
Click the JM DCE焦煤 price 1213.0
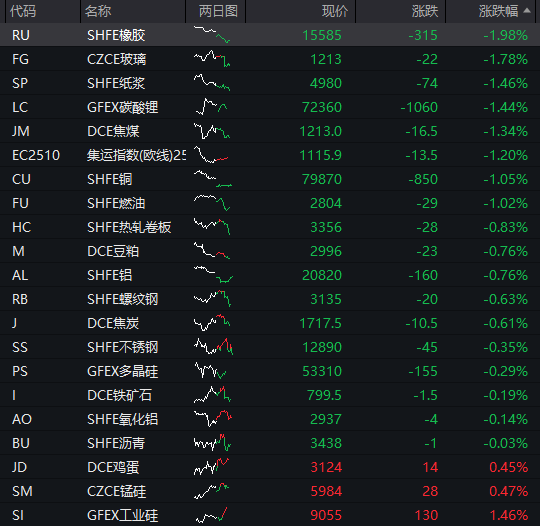[x=320, y=131]
